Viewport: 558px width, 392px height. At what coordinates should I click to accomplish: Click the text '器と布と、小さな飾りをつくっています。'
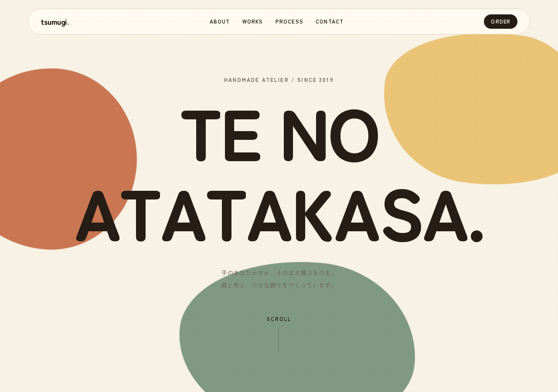click(x=279, y=285)
